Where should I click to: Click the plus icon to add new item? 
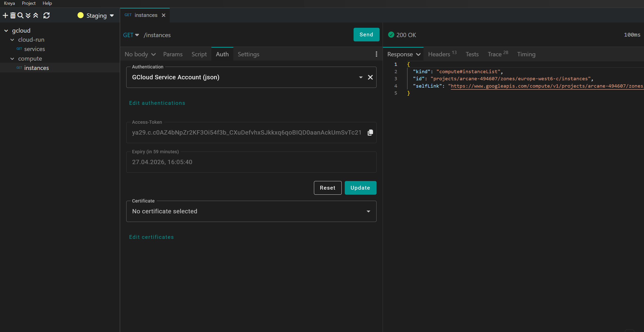point(5,16)
